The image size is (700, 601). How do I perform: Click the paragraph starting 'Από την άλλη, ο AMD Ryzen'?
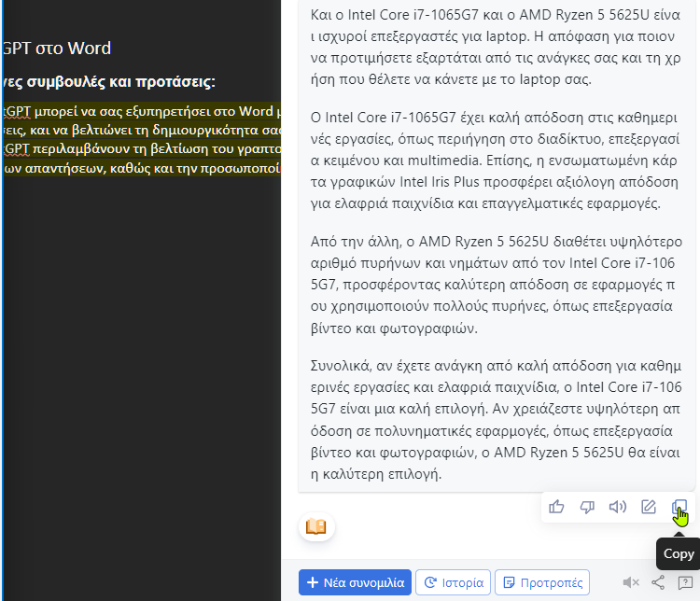coord(497,285)
